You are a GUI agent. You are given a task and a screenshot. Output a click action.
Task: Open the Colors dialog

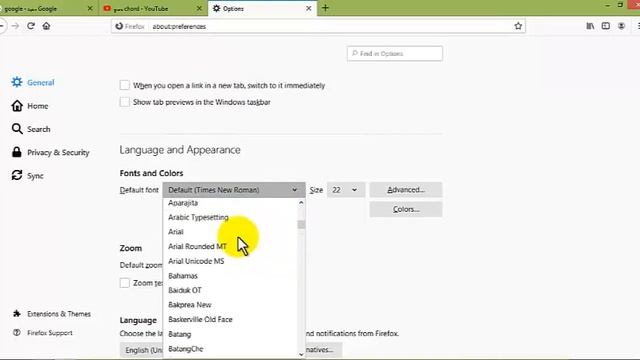tap(406, 209)
